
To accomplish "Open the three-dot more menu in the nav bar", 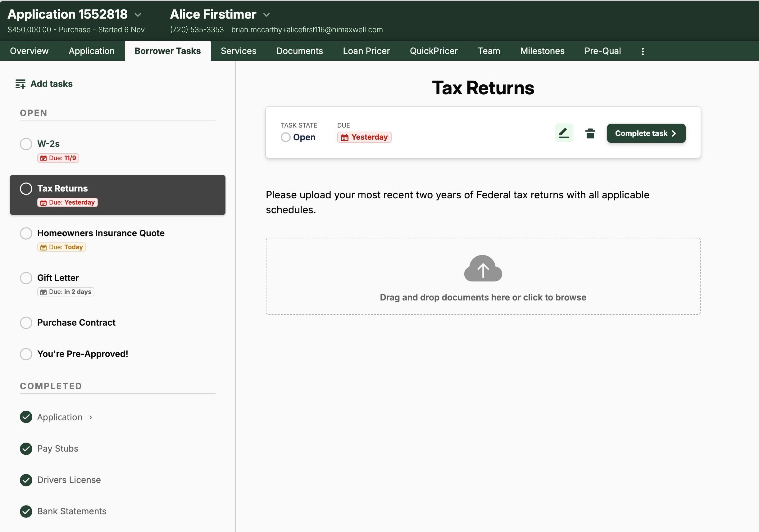I will (642, 51).
